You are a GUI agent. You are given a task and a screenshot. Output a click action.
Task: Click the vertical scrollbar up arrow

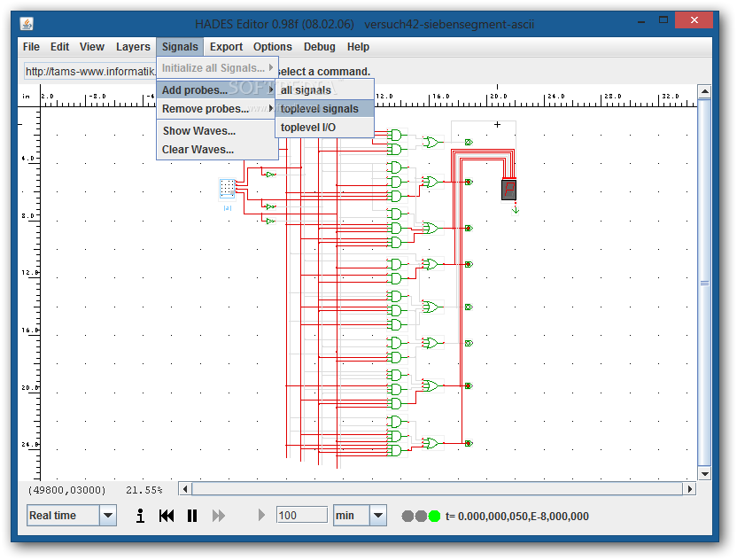(704, 91)
